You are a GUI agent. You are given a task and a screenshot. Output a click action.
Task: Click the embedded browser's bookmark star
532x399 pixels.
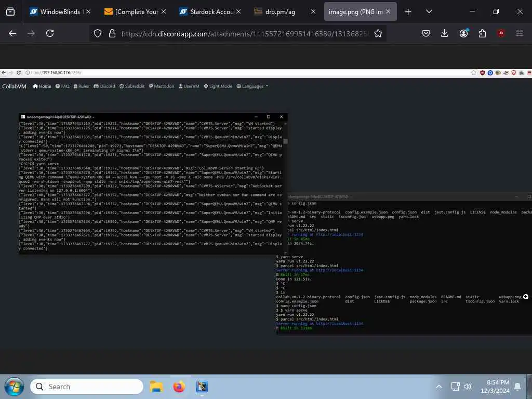click(474, 73)
